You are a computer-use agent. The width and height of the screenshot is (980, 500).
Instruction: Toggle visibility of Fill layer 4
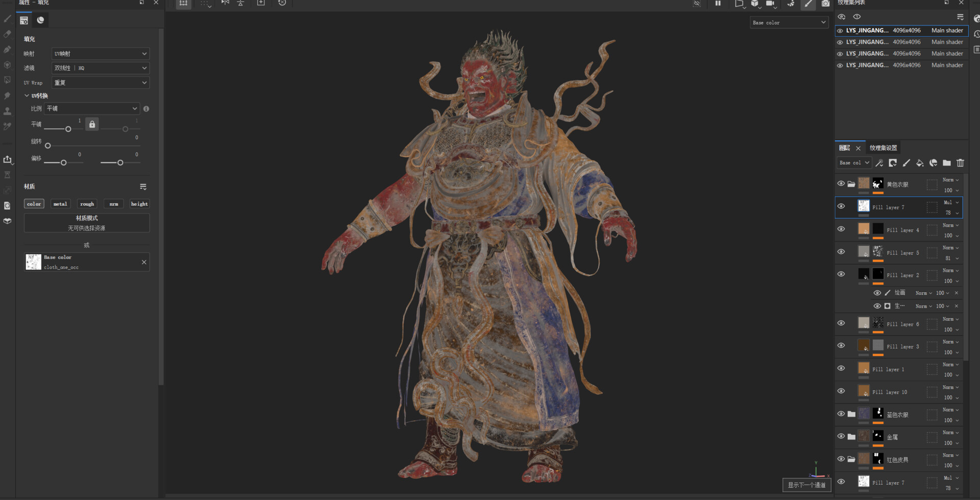[x=841, y=229]
